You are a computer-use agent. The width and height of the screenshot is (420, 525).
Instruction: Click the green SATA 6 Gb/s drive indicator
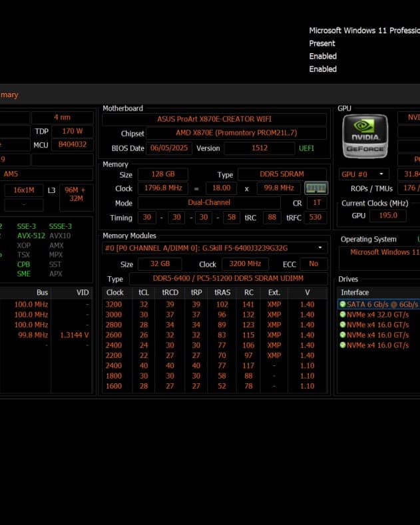click(x=342, y=304)
